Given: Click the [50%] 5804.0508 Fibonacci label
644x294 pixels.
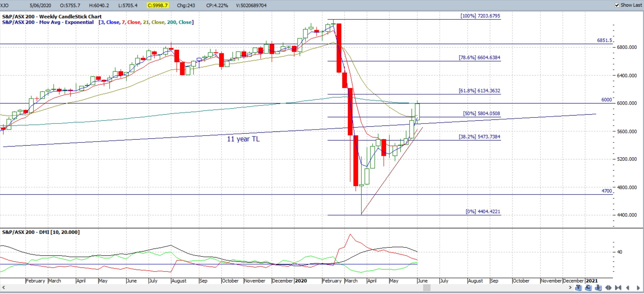Looking at the screenshot, I should pyautogui.click(x=481, y=114).
